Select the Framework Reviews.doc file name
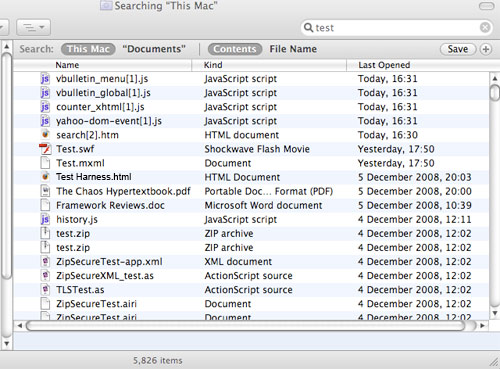Screen dimensions: 500x369 [x=110, y=205]
